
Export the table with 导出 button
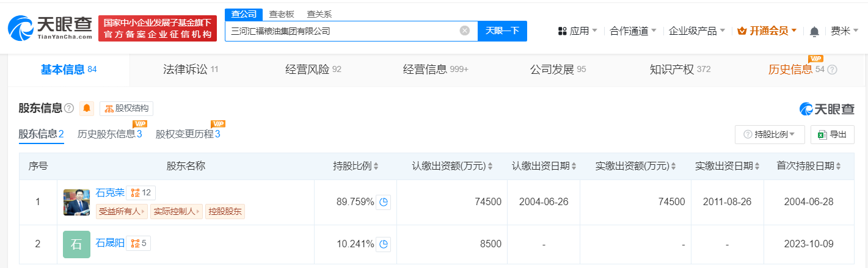832,134
